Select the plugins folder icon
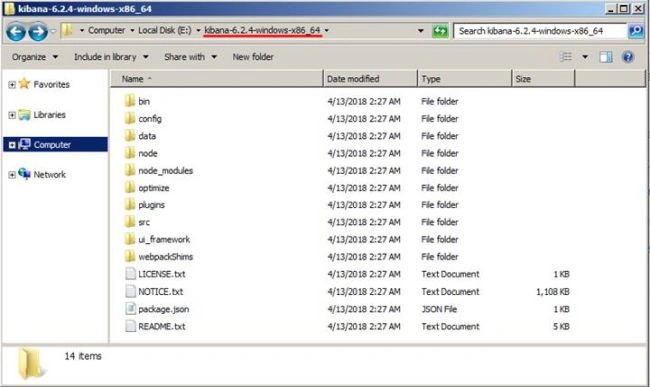This screenshot has width=650, height=387. point(130,205)
